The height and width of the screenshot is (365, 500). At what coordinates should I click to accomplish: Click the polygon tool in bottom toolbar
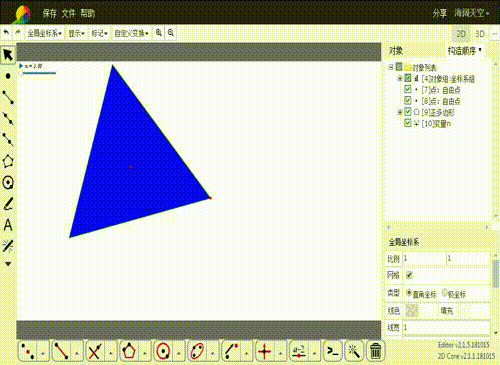coord(129,351)
